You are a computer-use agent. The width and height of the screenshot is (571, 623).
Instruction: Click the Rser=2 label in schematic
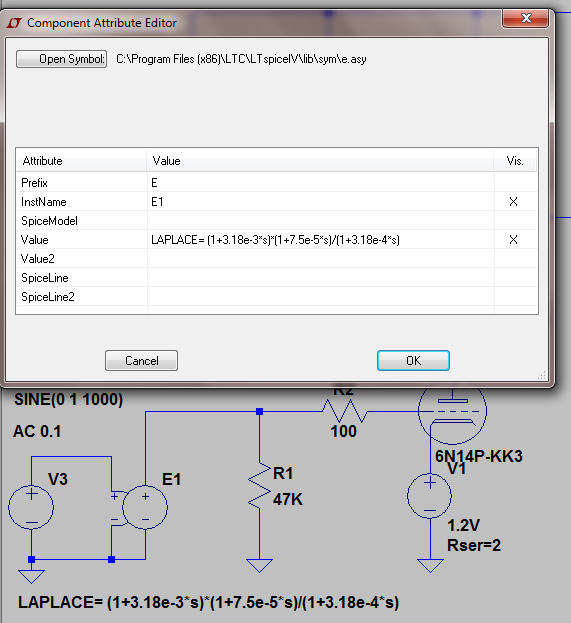pos(474,545)
